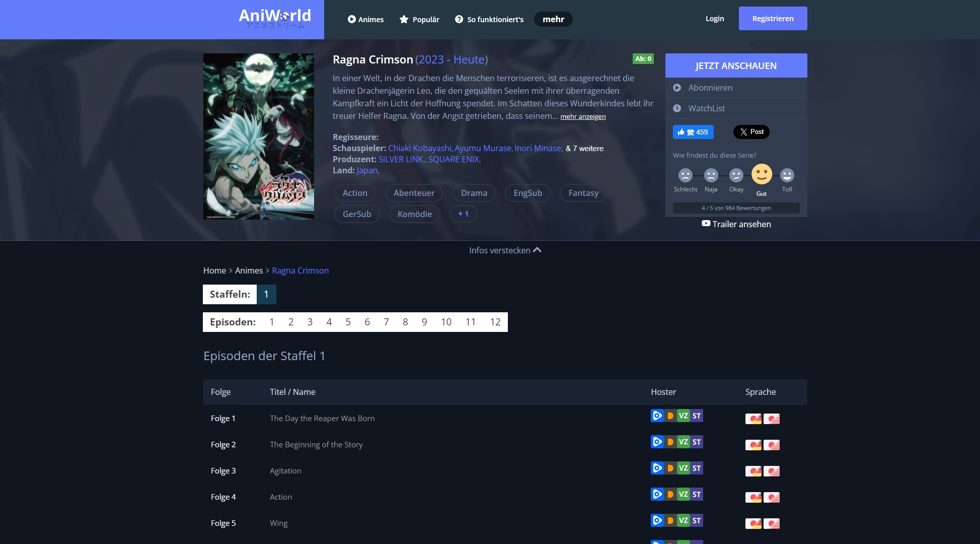Click the 4 / 5 von 984 Bewertungen bar
The image size is (980, 544).
[736, 208]
